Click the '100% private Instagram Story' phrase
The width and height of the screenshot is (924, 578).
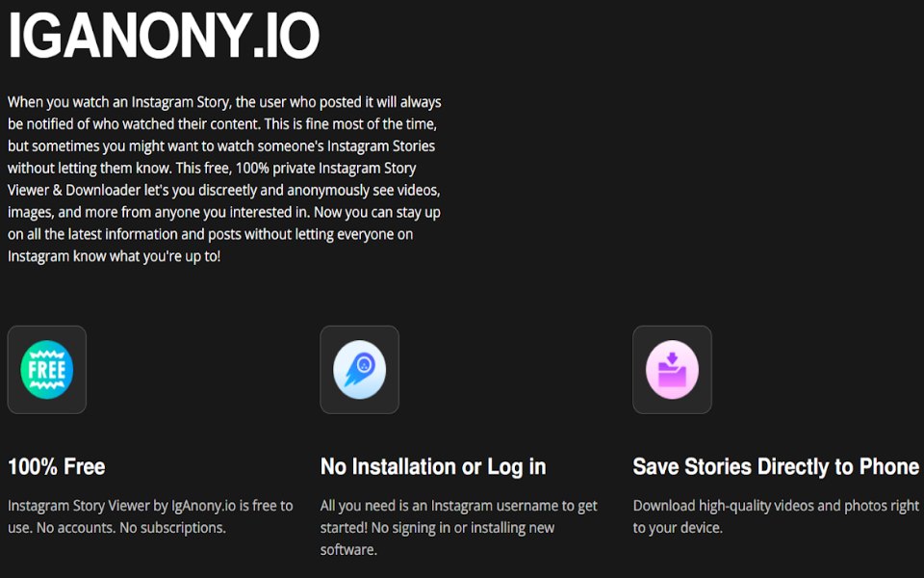(x=326, y=168)
